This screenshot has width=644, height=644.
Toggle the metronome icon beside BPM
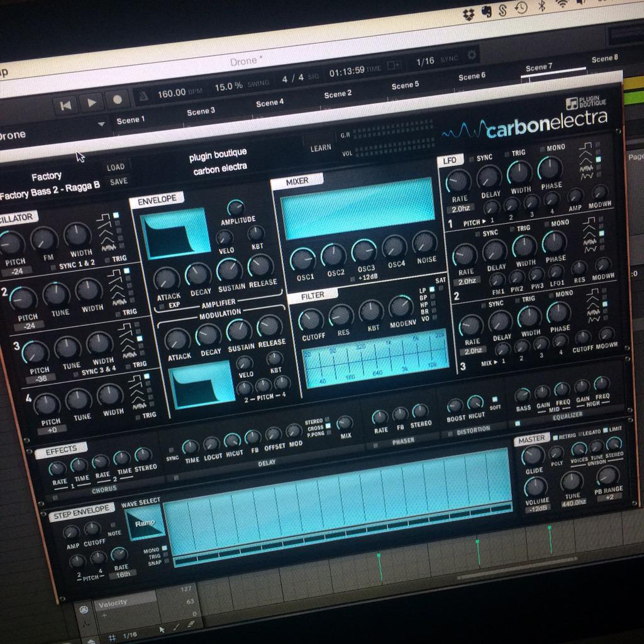tap(143, 96)
